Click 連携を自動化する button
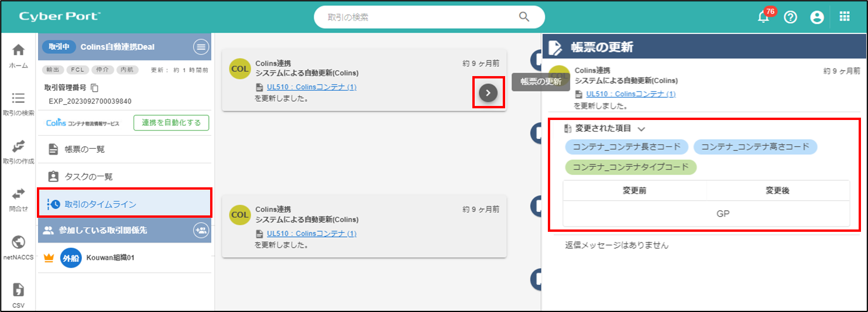The image size is (868, 312). [x=171, y=123]
